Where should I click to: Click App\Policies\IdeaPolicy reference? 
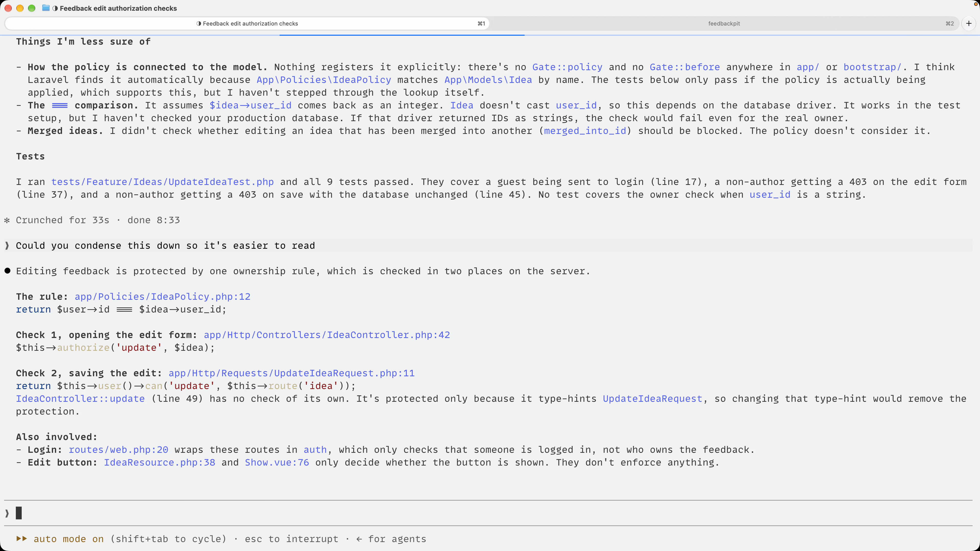click(x=324, y=80)
